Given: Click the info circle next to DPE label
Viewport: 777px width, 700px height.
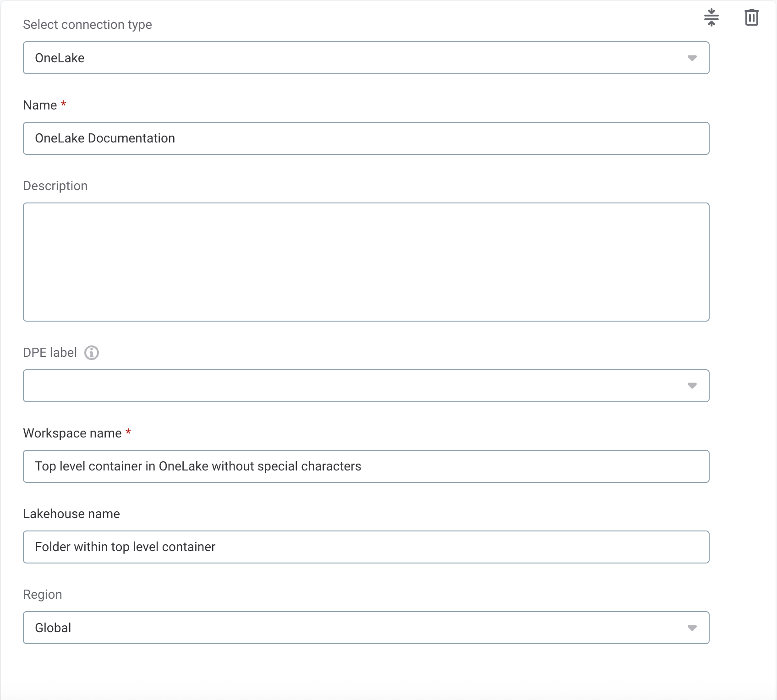Looking at the screenshot, I should pos(92,353).
